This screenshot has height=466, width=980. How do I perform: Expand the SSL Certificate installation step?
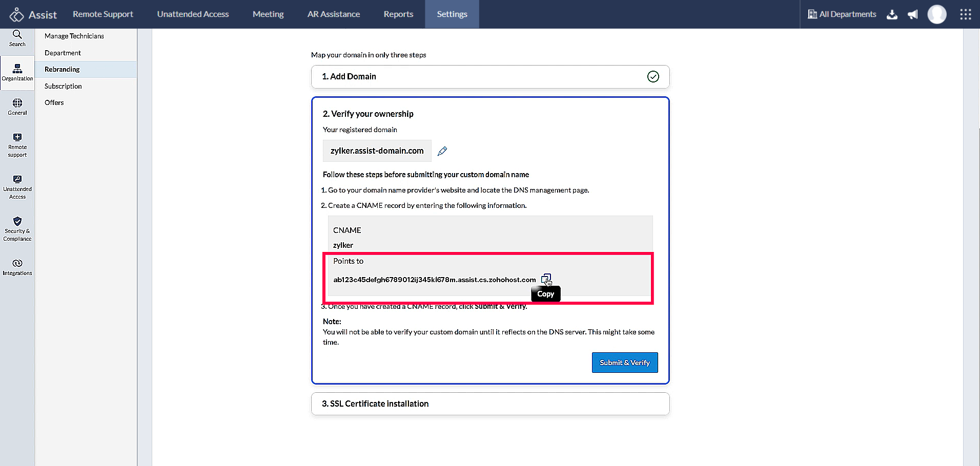[490, 404]
